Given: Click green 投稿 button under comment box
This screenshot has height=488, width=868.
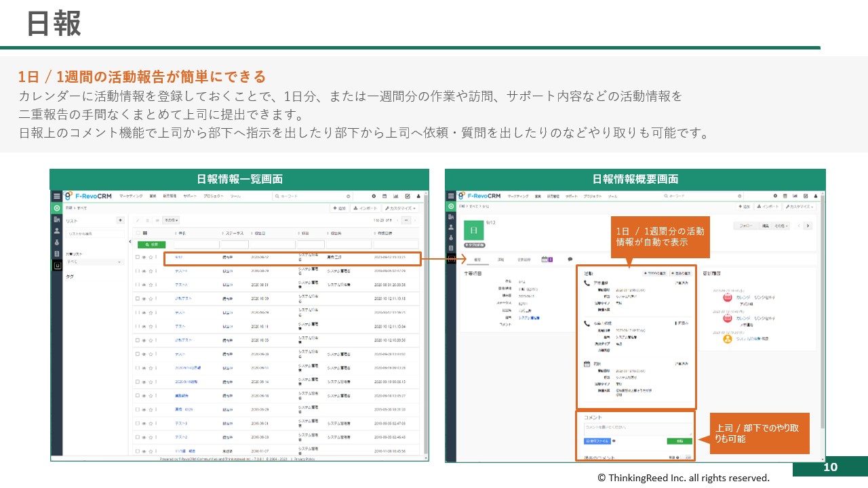Looking at the screenshot, I should pyautogui.click(x=679, y=441).
